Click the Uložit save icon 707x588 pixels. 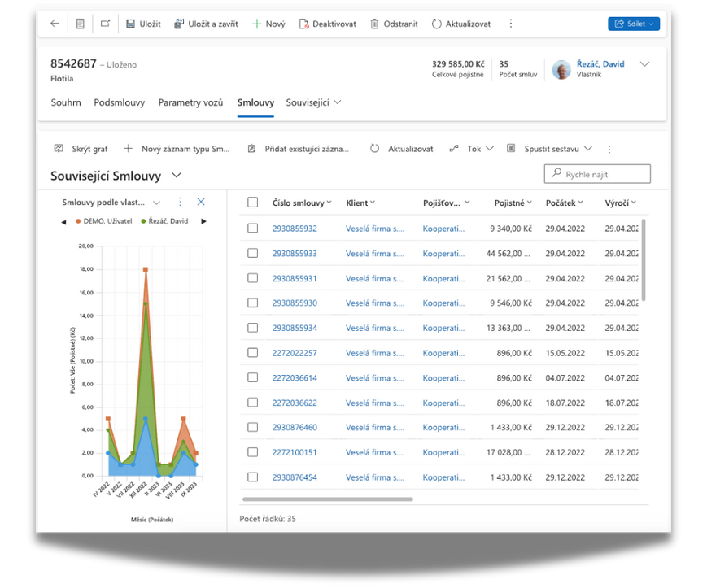(131, 24)
